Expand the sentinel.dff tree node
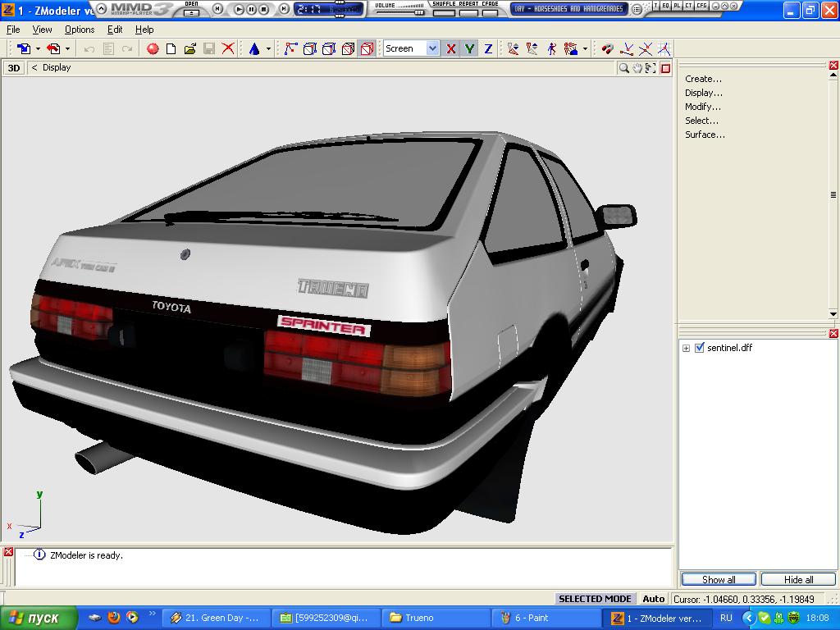The height and width of the screenshot is (630, 840). (x=686, y=348)
